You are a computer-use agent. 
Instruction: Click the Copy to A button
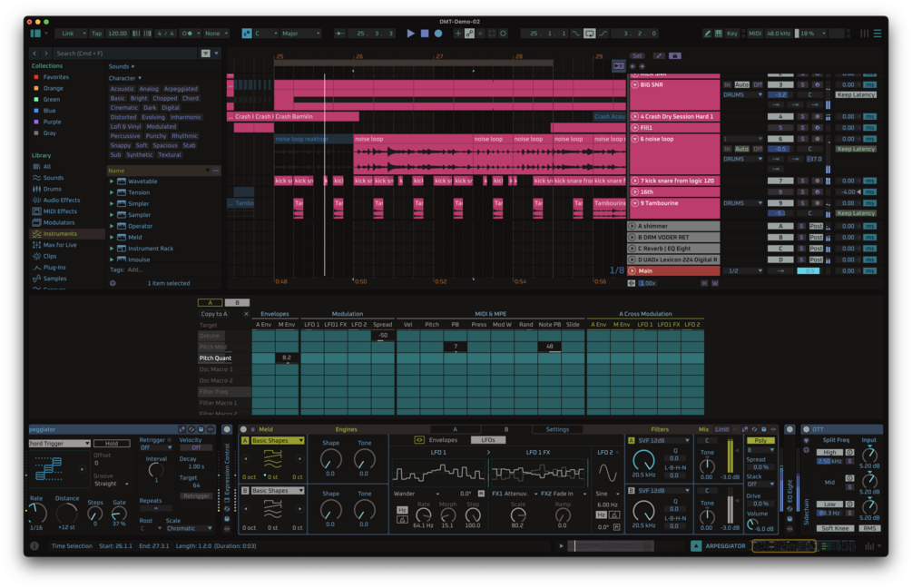pos(214,313)
